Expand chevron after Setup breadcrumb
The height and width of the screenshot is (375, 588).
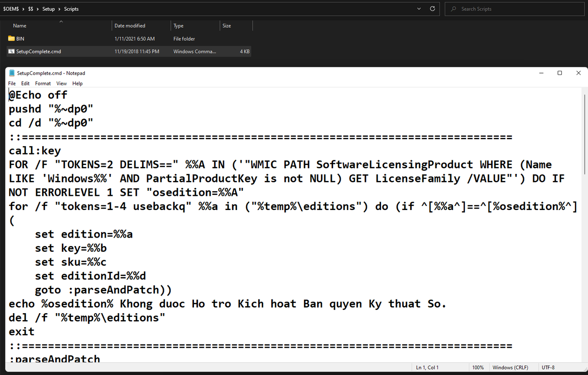[x=59, y=9]
